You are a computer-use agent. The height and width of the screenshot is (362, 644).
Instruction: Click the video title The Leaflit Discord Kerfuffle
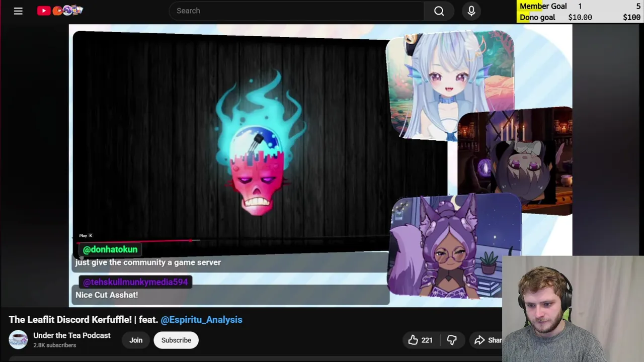(x=70, y=320)
